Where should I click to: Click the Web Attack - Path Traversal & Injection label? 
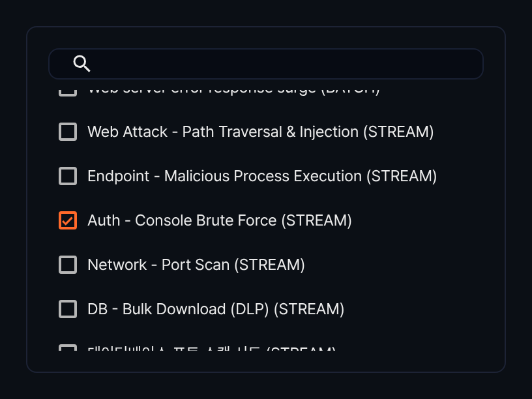coord(261,132)
